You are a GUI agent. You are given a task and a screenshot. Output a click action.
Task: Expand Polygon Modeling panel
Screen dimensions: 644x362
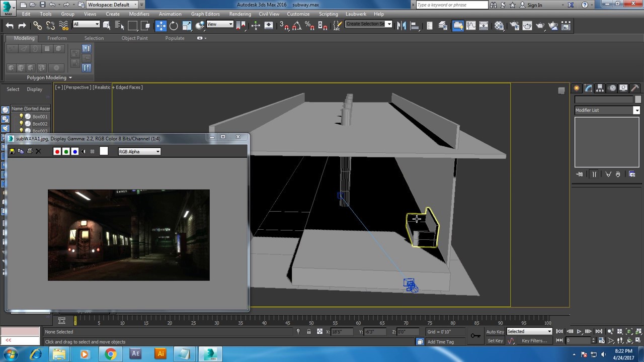[x=49, y=77]
